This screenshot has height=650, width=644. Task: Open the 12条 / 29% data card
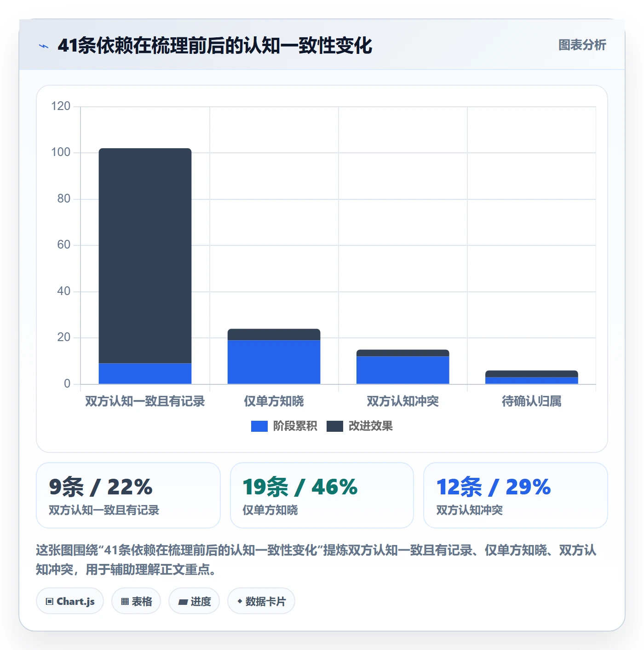[x=516, y=495]
